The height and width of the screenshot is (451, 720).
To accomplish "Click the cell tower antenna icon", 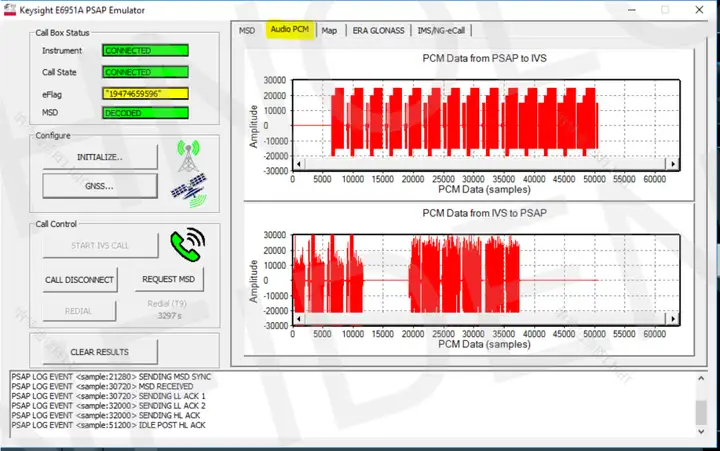I will 189,156.
